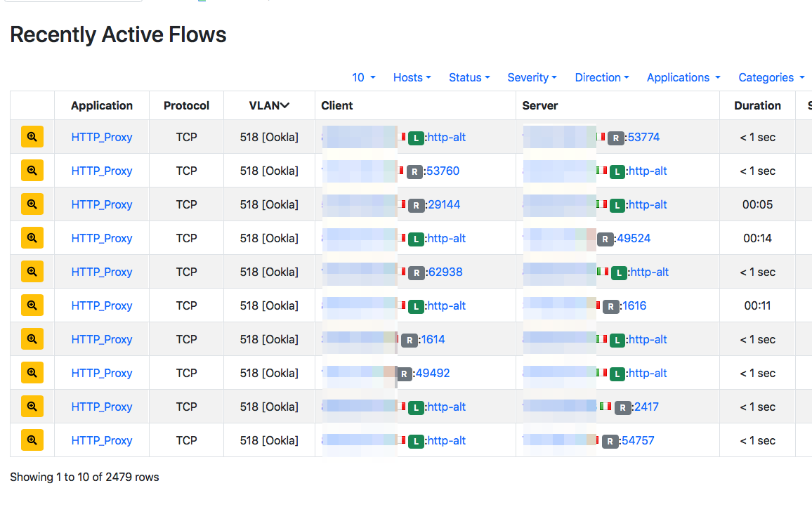The width and height of the screenshot is (812, 514).
Task: Sort table by Protocol column header
Action: pyautogui.click(x=186, y=105)
